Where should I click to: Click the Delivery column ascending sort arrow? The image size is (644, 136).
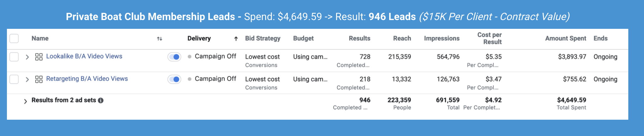236,39
